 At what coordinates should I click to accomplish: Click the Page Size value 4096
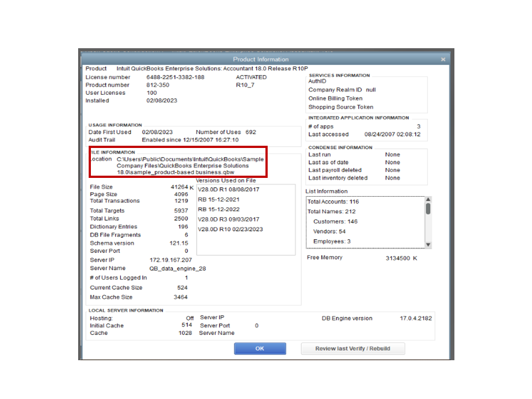click(x=181, y=195)
